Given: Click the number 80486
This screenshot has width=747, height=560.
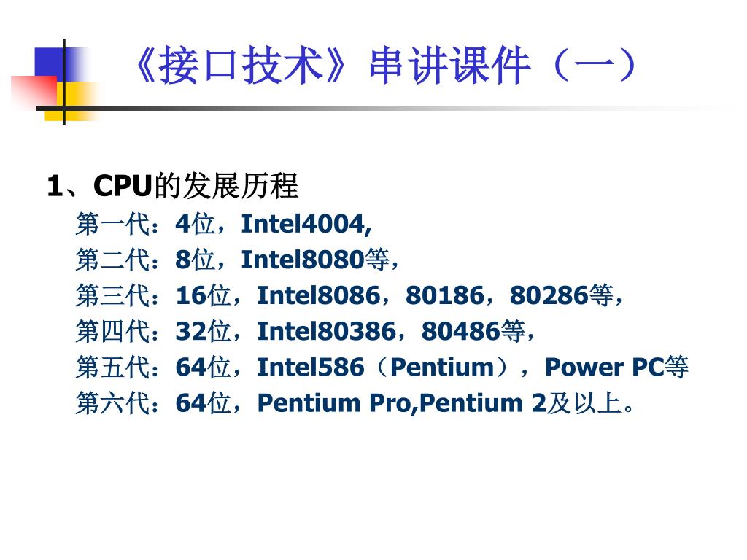Looking at the screenshot, I should tap(461, 331).
